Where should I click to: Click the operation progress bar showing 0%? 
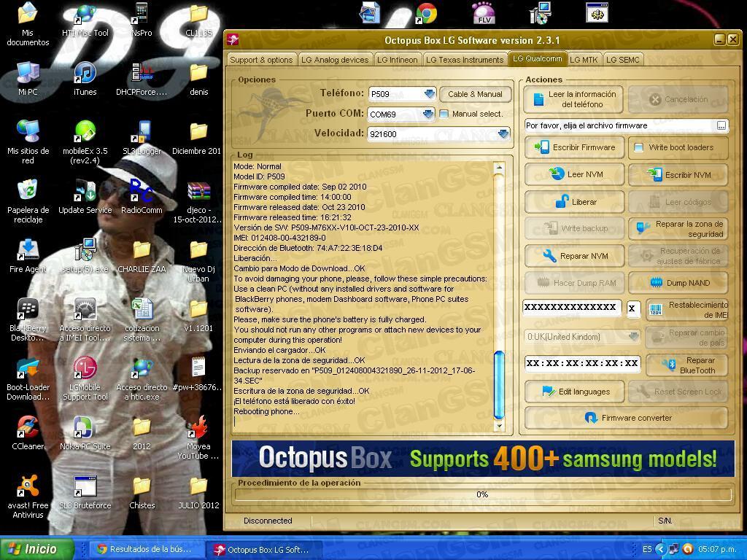tap(483, 495)
